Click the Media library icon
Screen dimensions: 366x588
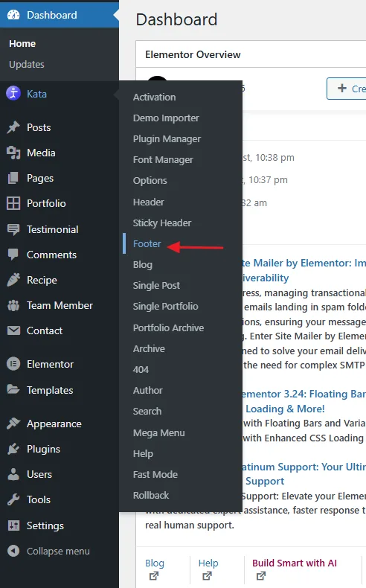point(13,153)
